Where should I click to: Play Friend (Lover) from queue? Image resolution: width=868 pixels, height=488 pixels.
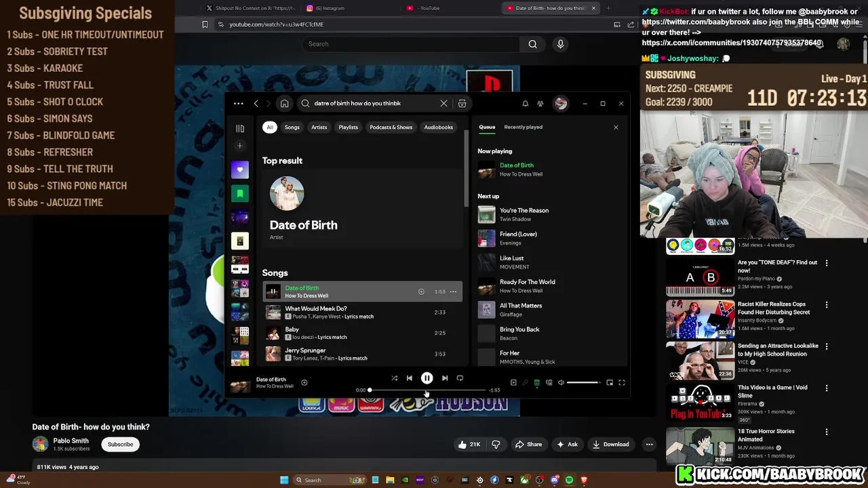tap(549, 238)
